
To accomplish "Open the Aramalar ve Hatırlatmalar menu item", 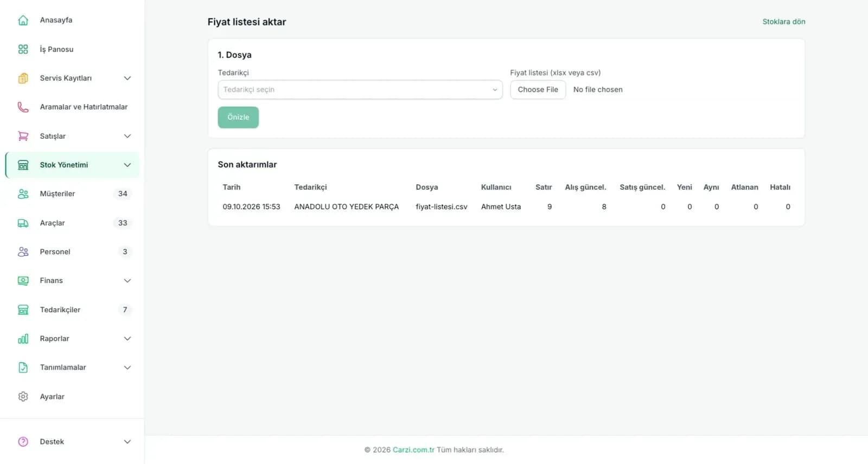I will 72,107.
